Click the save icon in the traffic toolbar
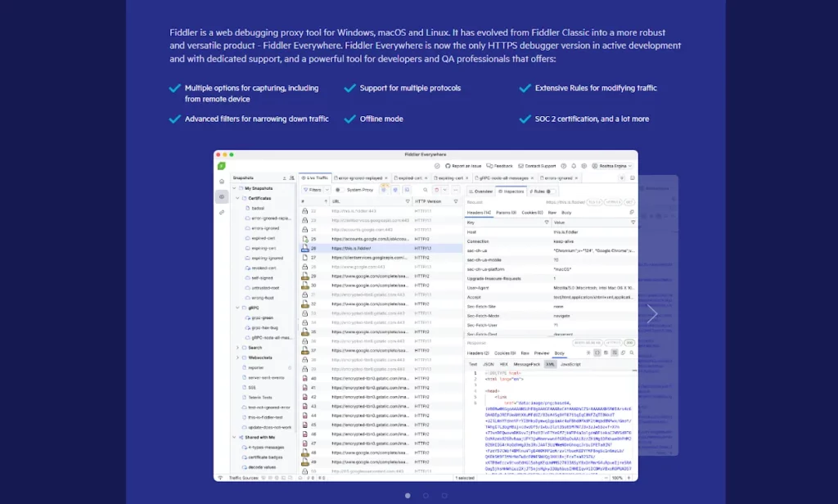The width and height of the screenshot is (838, 504). [407, 190]
